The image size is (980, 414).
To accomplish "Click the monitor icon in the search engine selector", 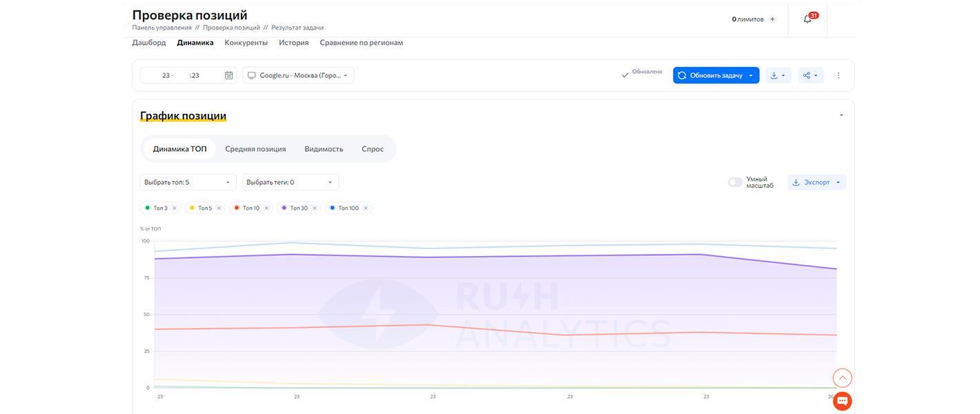I will (251, 75).
